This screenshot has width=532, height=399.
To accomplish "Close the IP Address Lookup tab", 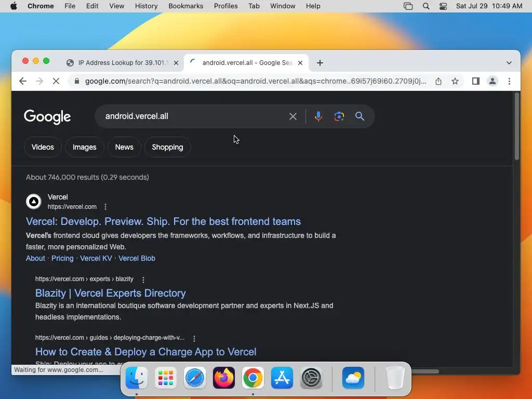I will 176,63.
